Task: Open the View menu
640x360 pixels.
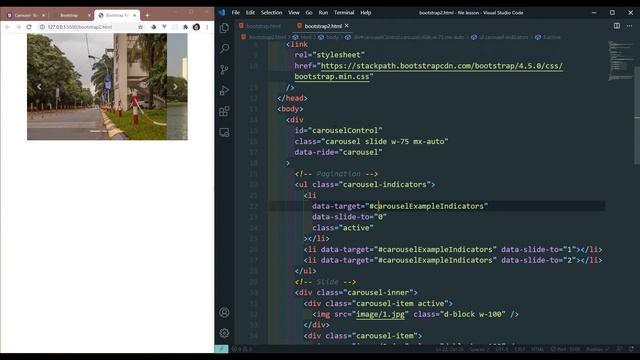Action: tap(293, 13)
